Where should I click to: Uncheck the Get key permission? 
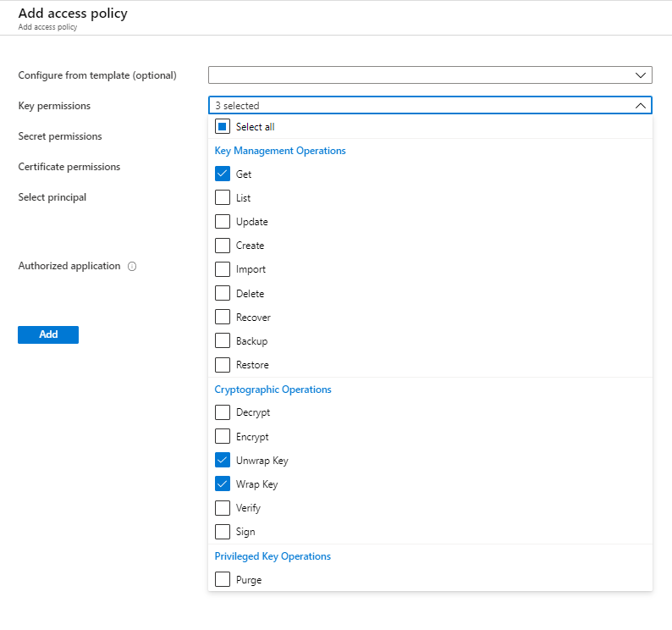click(x=223, y=174)
